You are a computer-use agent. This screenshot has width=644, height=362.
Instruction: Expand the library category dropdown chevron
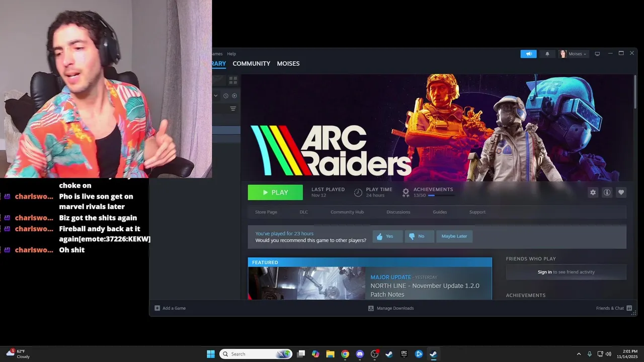[x=216, y=96]
